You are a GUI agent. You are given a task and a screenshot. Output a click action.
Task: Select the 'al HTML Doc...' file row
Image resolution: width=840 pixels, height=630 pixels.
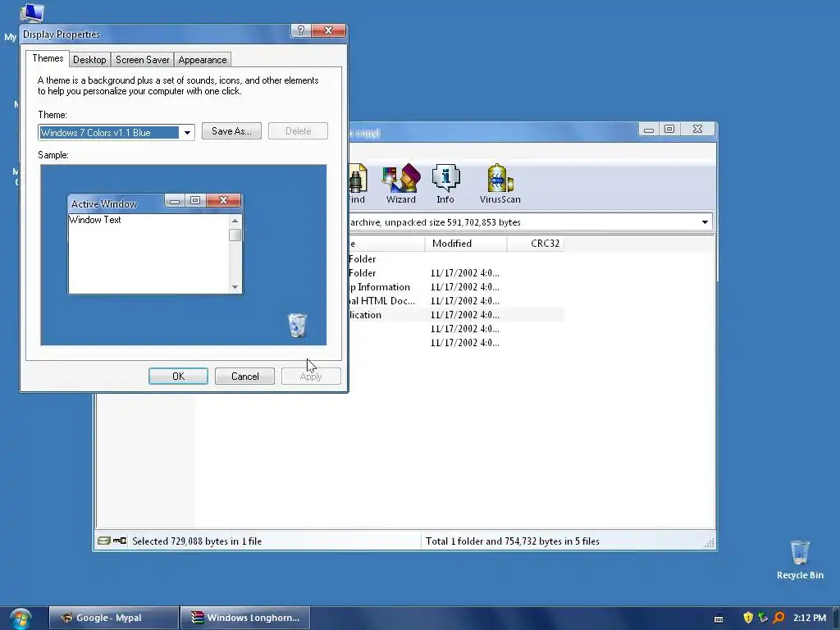point(456,301)
